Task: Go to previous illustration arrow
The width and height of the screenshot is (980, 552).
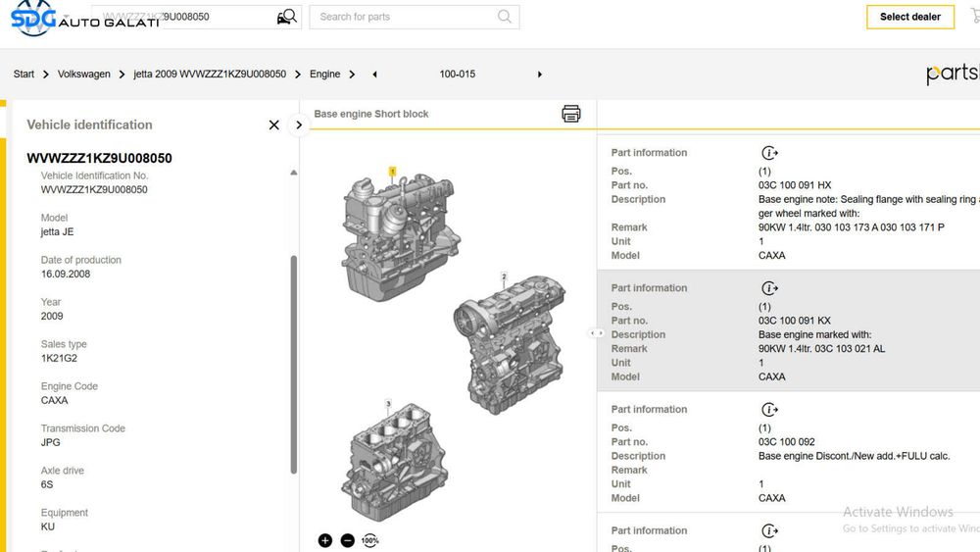Action: point(374,75)
